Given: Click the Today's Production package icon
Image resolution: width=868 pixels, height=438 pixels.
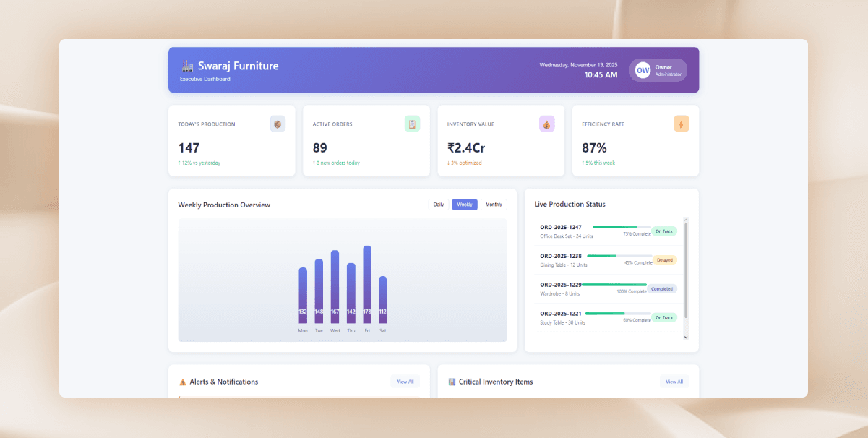Looking at the screenshot, I should tap(278, 124).
